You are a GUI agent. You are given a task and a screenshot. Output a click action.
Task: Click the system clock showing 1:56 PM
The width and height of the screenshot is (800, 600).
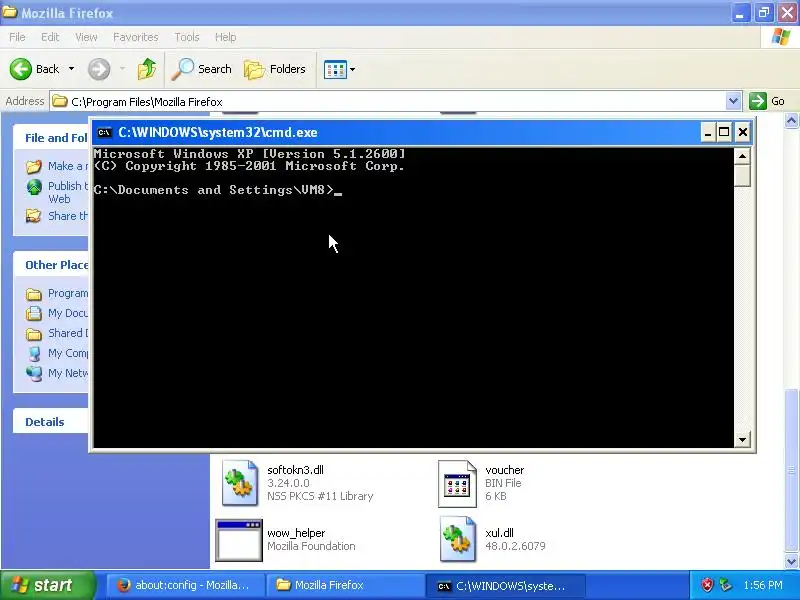[763, 585]
